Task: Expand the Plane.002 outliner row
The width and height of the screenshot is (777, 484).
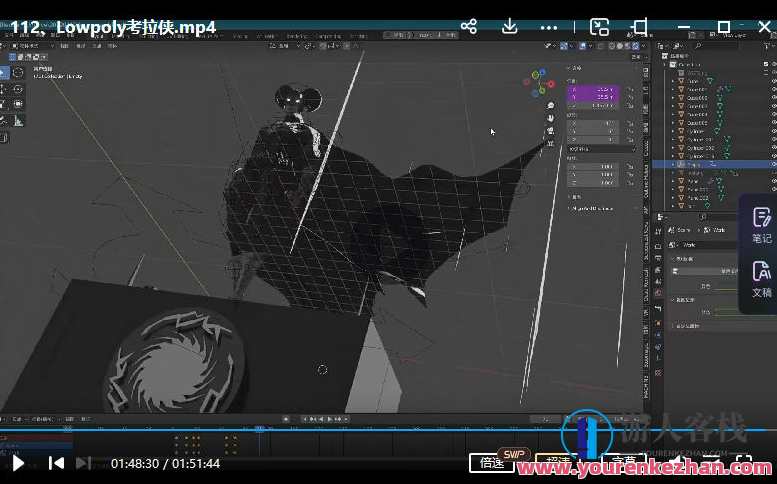Action: pos(673,198)
